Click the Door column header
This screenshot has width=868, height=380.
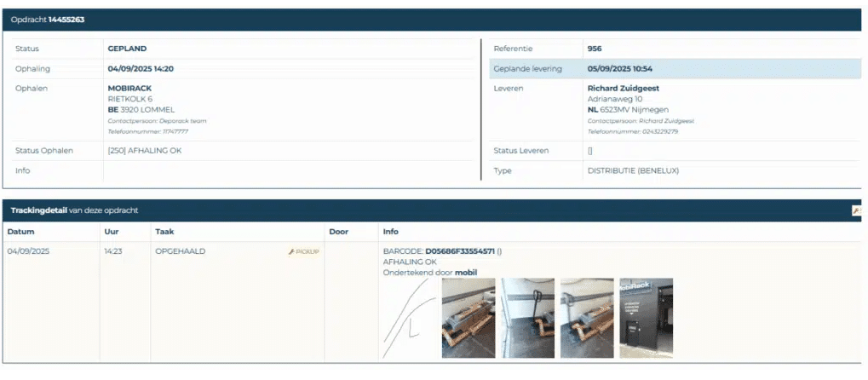click(x=338, y=231)
